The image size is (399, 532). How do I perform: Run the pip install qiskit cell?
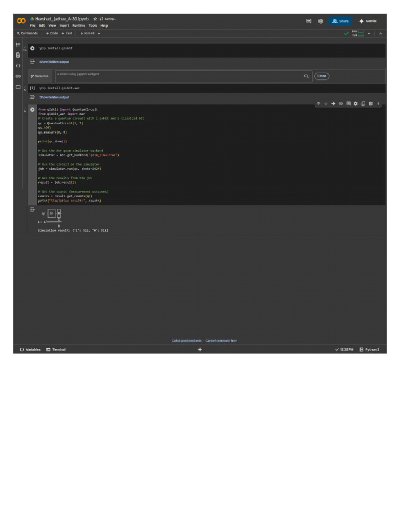(32, 48)
